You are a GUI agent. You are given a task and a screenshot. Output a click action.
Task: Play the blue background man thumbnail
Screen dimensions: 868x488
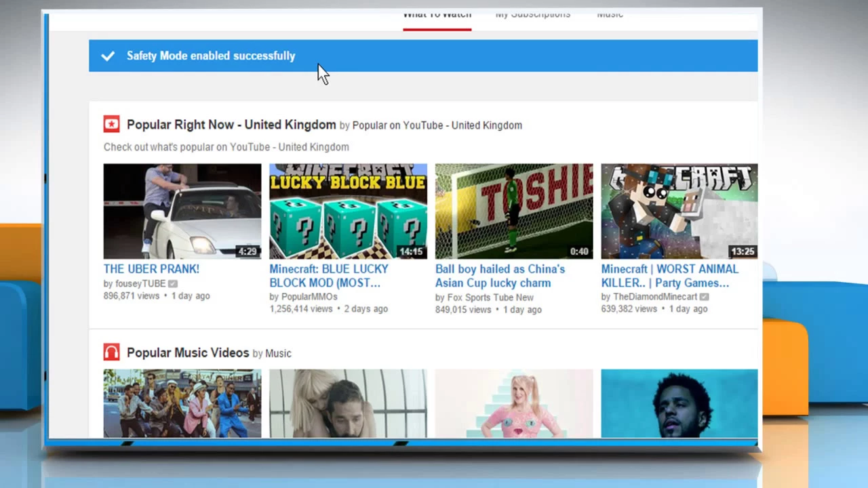(x=679, y=403)
